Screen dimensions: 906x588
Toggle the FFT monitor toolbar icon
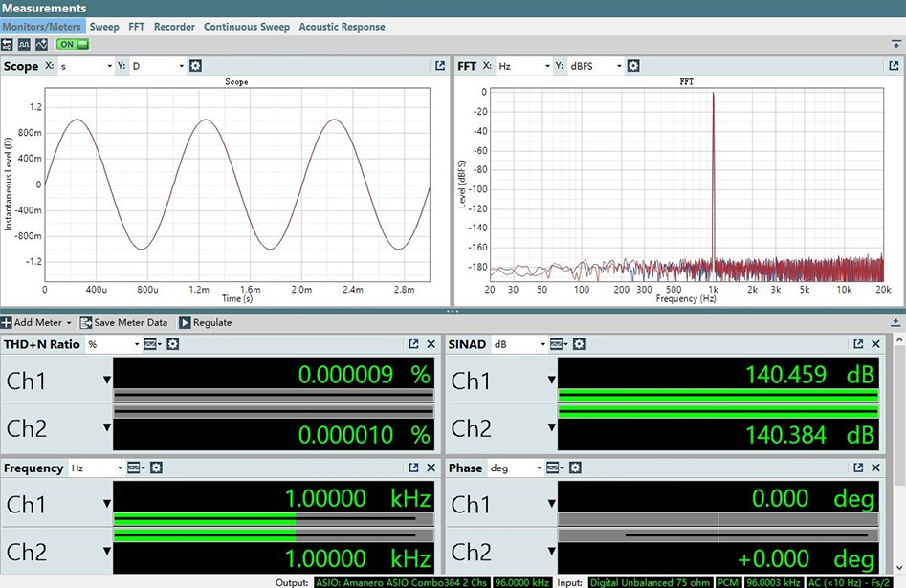(x=41, y=44)
